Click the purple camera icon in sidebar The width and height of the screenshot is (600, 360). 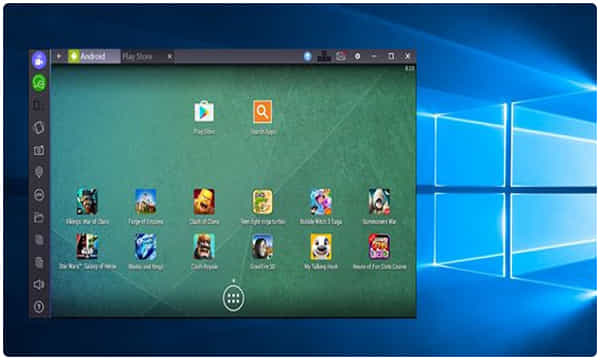pos(39,60)
